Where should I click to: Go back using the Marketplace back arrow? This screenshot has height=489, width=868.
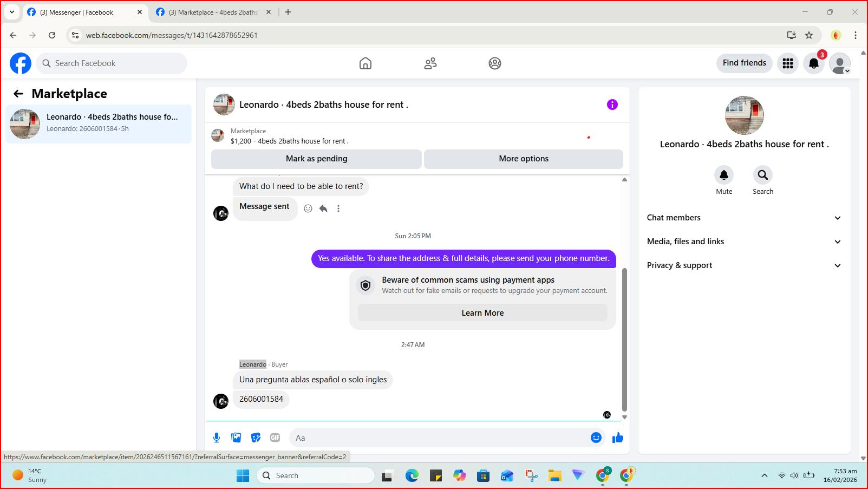click(x=18, y=94)
